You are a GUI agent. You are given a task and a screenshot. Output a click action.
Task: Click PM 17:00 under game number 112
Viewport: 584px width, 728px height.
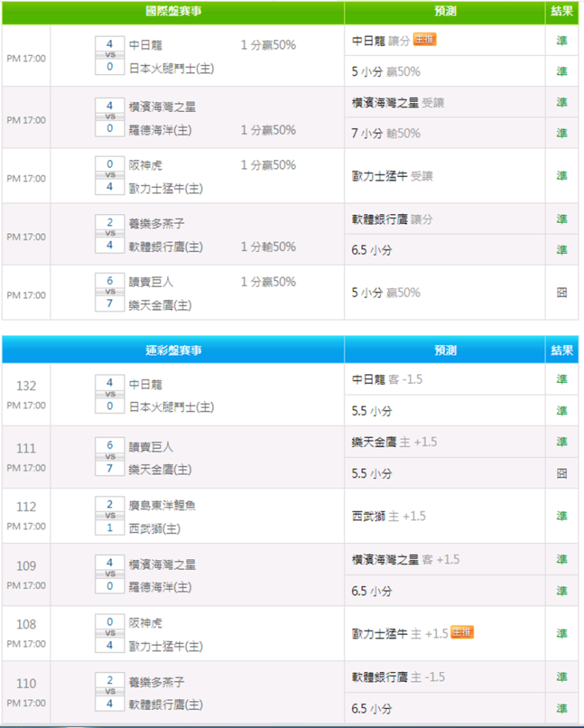[x=26, y=526]
